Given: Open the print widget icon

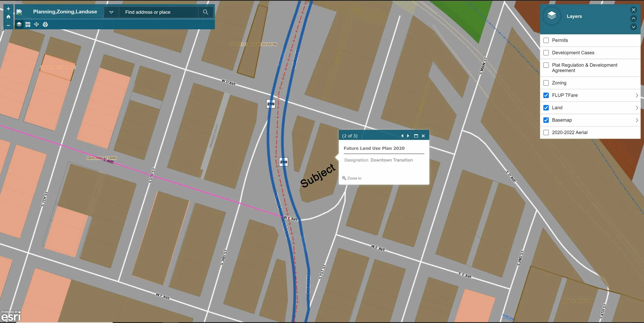Looking at the screenshot, I should pyautogui.click(x=45, y=24).
